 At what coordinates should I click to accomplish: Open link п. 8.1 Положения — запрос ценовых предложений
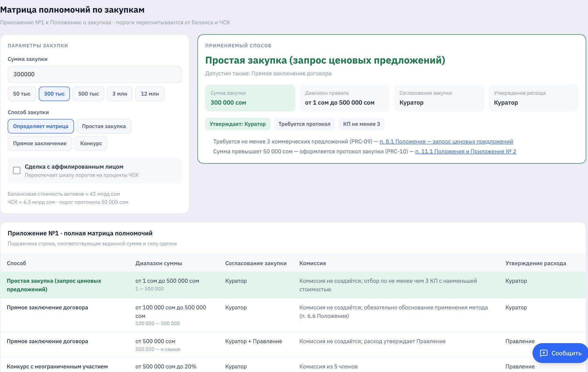click(x=446, y=141)
